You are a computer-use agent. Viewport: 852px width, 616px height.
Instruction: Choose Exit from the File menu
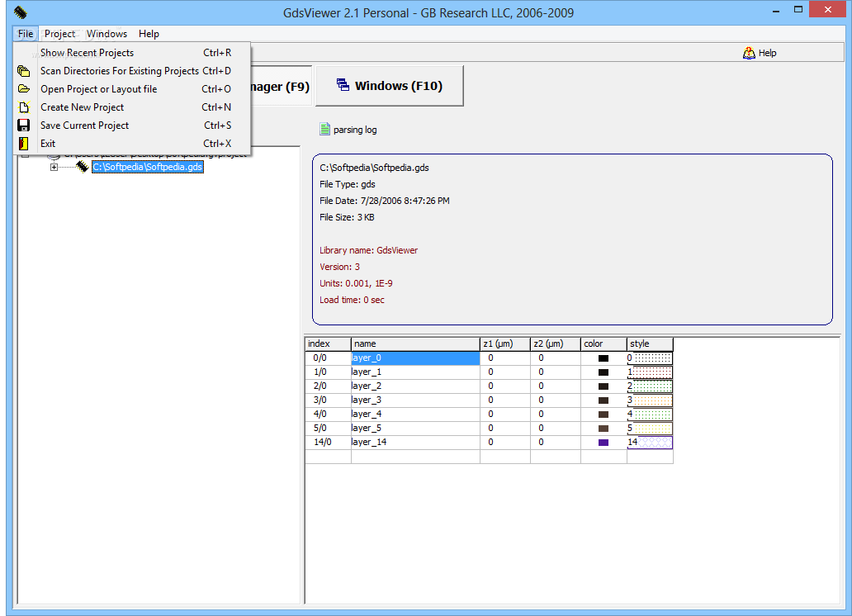(x=132, y=144)
